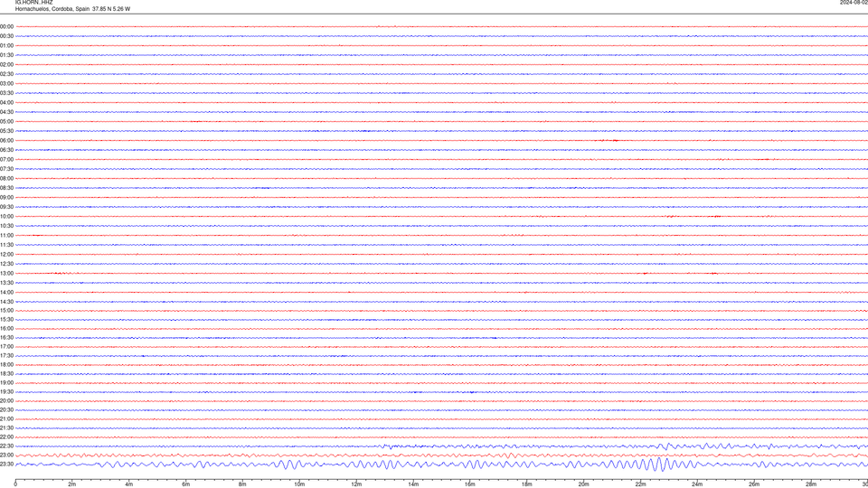Click the "6m" x-axis tick label
The image size is (868, 488).
tap(186, 484)
